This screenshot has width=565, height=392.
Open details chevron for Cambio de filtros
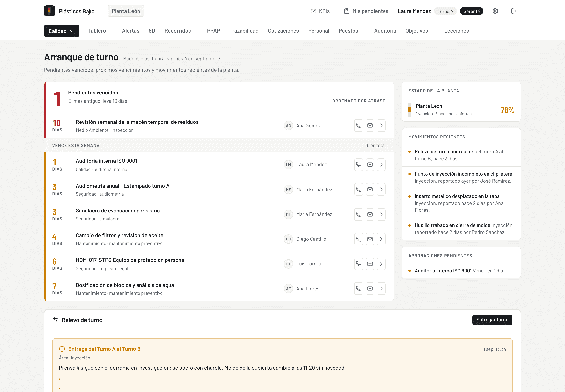click(x=381, y=239)
